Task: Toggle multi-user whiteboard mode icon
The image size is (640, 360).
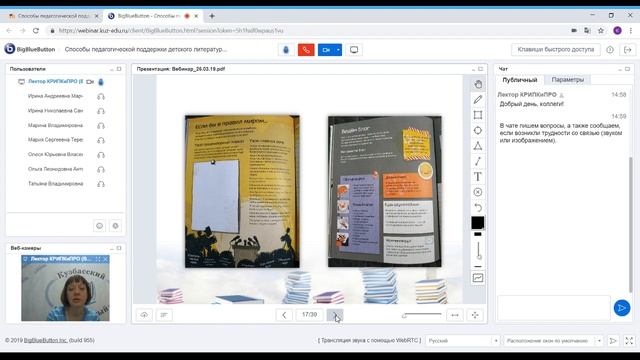Action: 478,278
